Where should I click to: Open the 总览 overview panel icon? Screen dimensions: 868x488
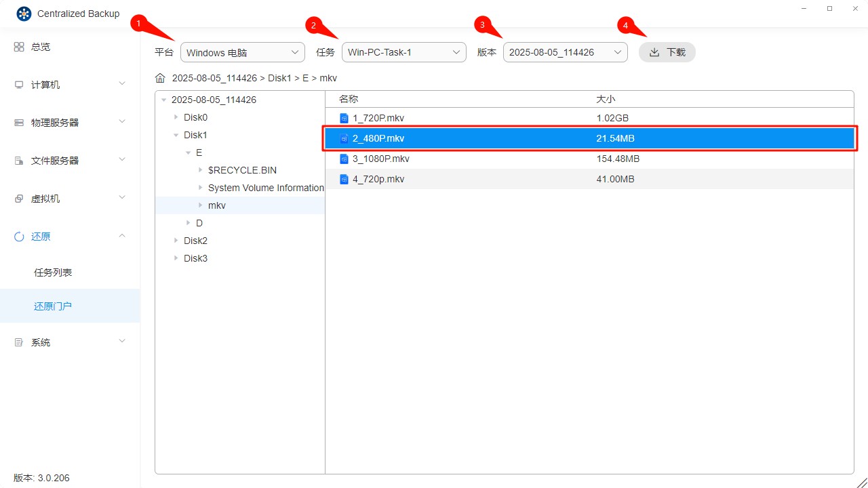(18, 46)
